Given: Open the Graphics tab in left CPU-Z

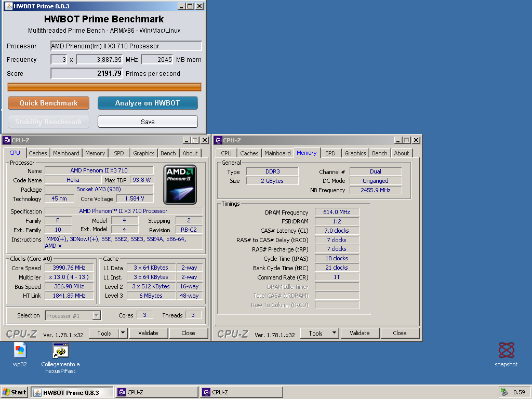Looking at the screenshot, I should click(144, 153).
